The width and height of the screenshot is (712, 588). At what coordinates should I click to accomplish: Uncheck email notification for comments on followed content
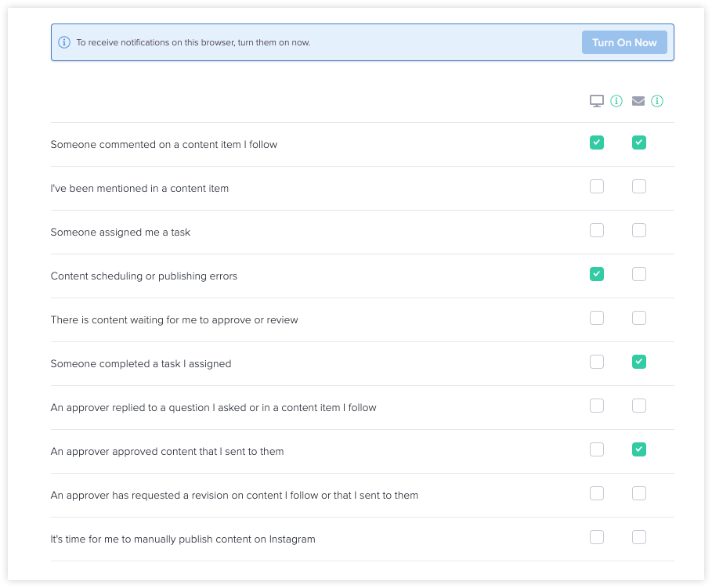(x=639, y=142)
